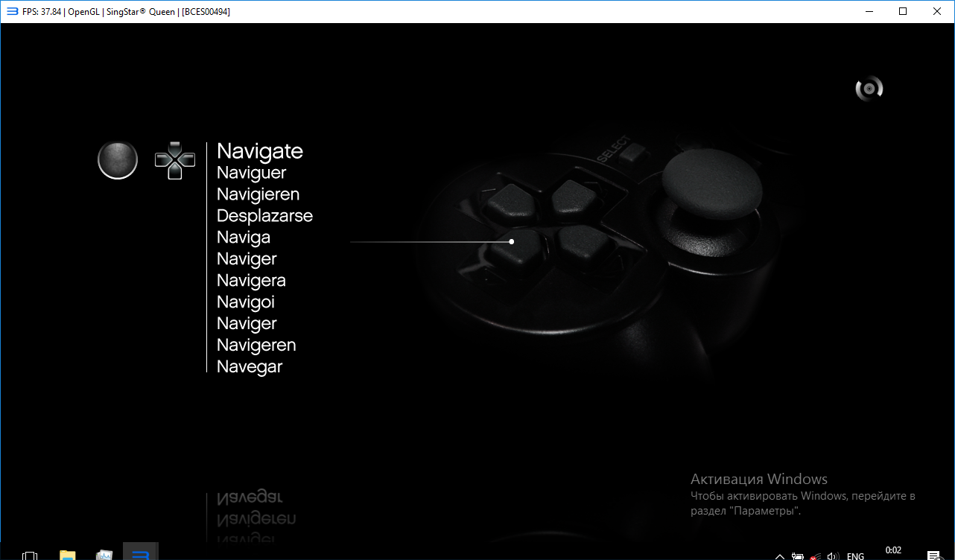Click the "Navigate" heading text
Screen dimensions: 955x560
click(259, 151)
